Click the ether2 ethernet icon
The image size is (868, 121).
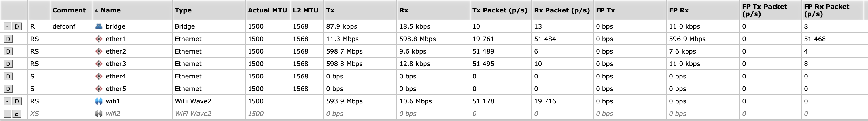[99, 51]
